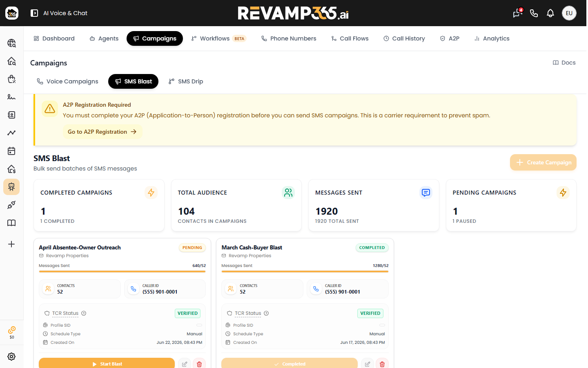Click the A2P Registration Required warning icon
Viewport: 588px width, 368px height.
click(x=50, y=108)
